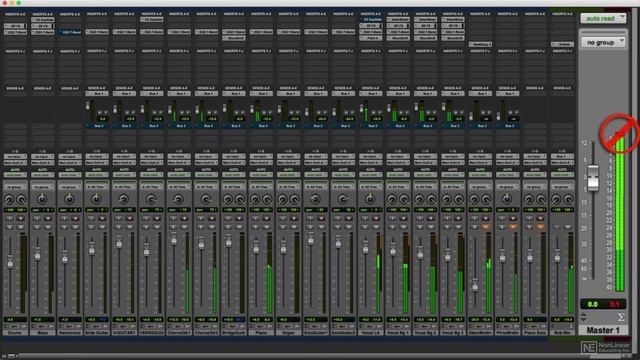
Task: Open the auto read dropdown on Master 1
Action: [603, 18]
